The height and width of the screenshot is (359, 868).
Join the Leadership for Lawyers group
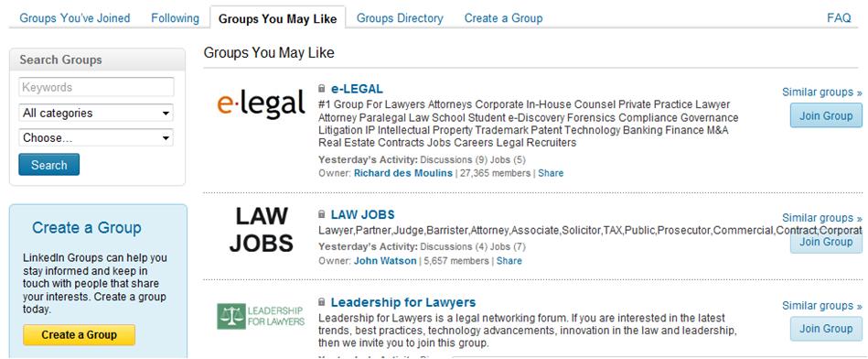coord(826,329)
